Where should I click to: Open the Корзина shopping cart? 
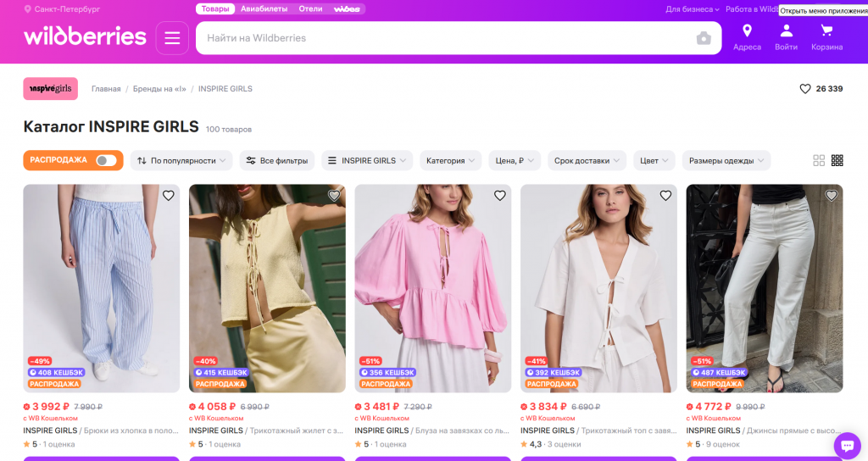pos(827,37)
